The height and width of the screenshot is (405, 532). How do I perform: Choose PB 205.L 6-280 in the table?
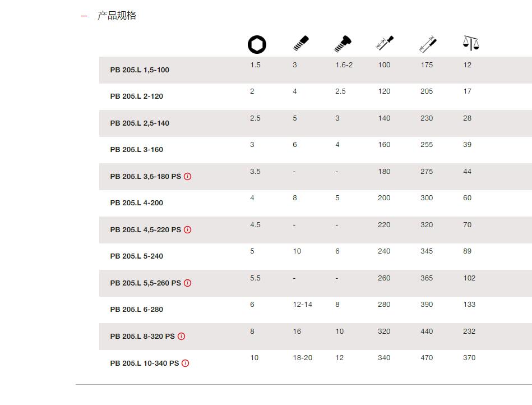(136, 310)
